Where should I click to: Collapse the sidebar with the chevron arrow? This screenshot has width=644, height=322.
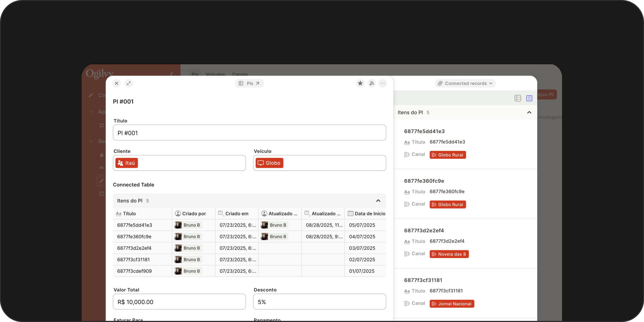[171, 74]
